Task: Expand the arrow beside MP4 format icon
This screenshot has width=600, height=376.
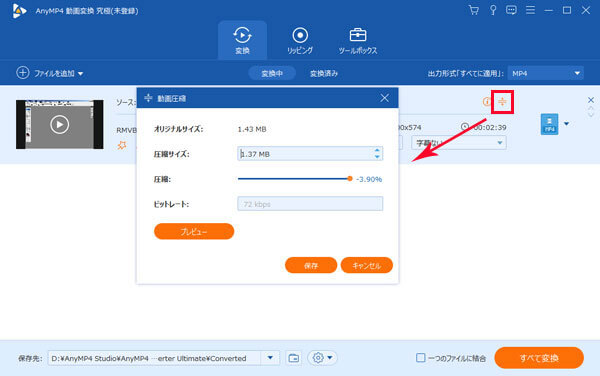Action: coord(566,124)
